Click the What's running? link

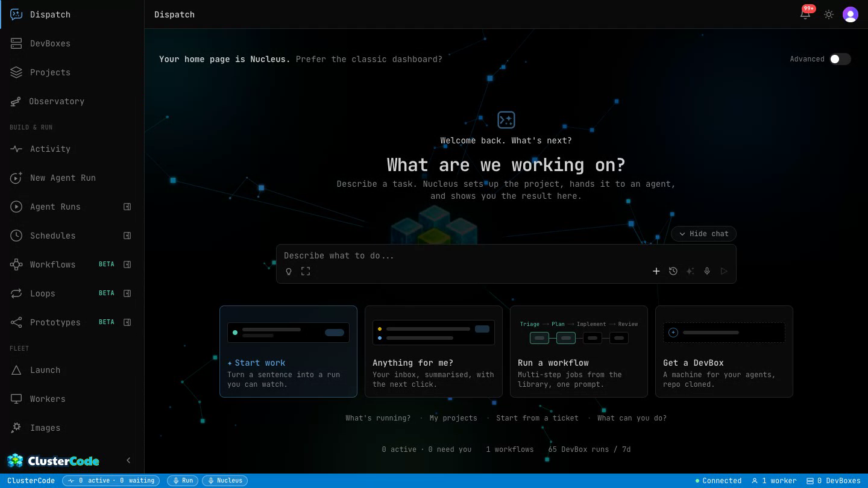[x=378, y=418]
